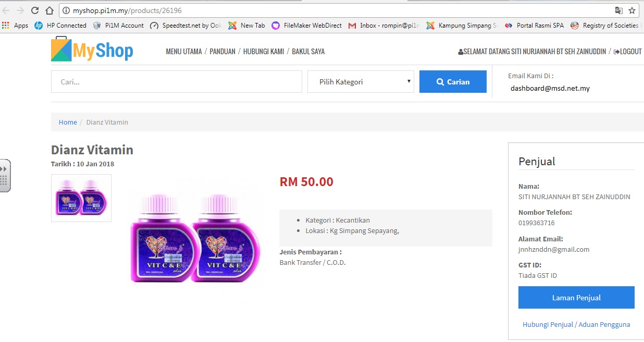
Task: Select the Dianz Vitamin product thumbnail
Action: (81, 198)
